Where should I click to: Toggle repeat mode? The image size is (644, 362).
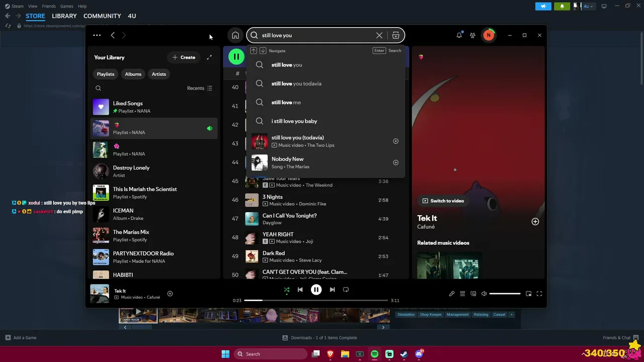(346, 290)
